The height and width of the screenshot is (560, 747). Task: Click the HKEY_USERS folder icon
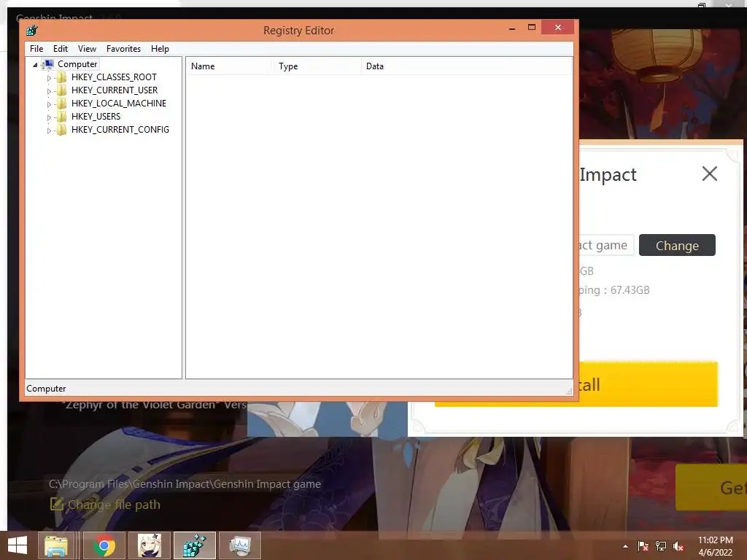pyautogui.click(x=61, y=116)
